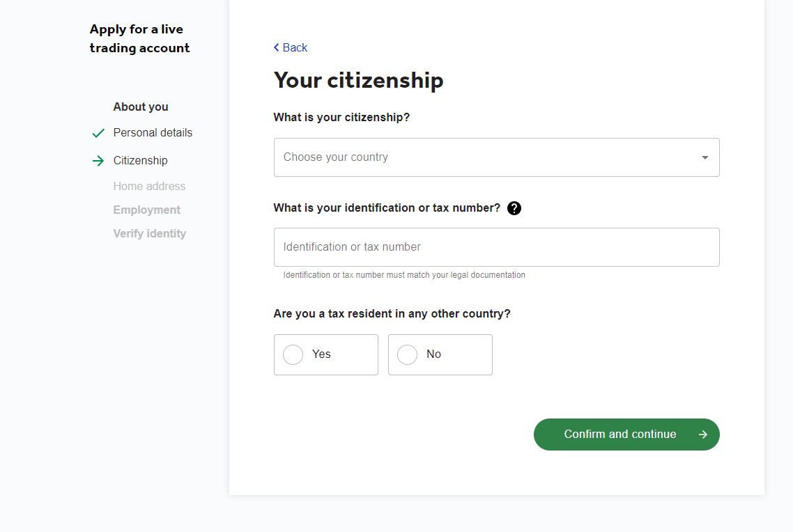This screenshot has height=532, width=793.
Task: Go to Personal details step
Action: point(153,133)
